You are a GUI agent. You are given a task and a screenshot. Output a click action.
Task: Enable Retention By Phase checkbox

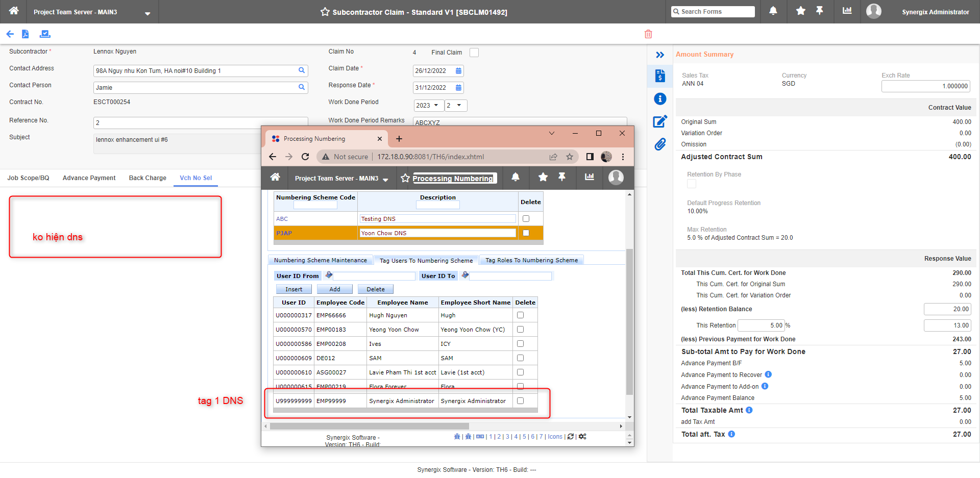pos(692,184)
